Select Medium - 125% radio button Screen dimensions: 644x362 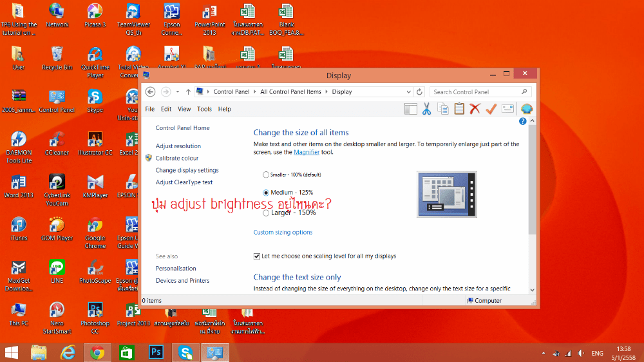(266, 193)
